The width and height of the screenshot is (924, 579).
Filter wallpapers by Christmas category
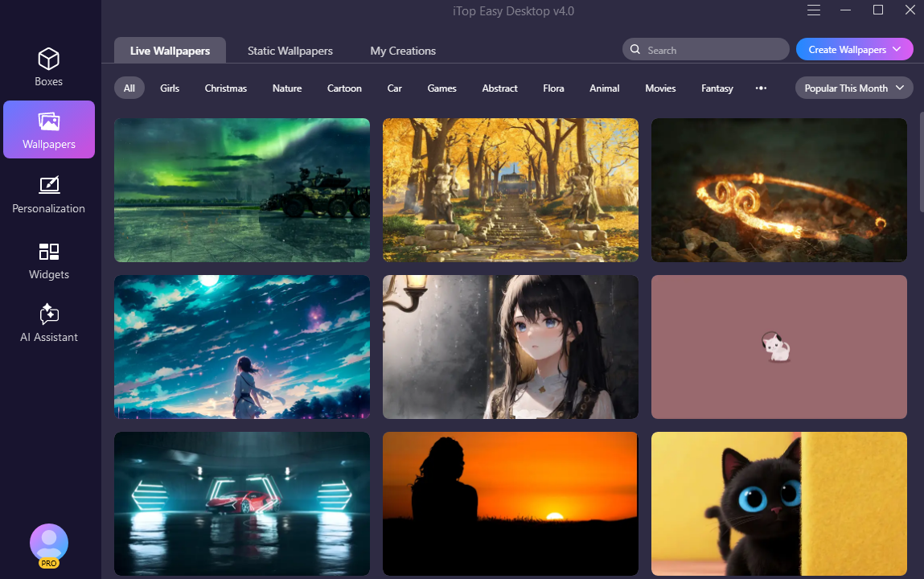click(225, 88)
